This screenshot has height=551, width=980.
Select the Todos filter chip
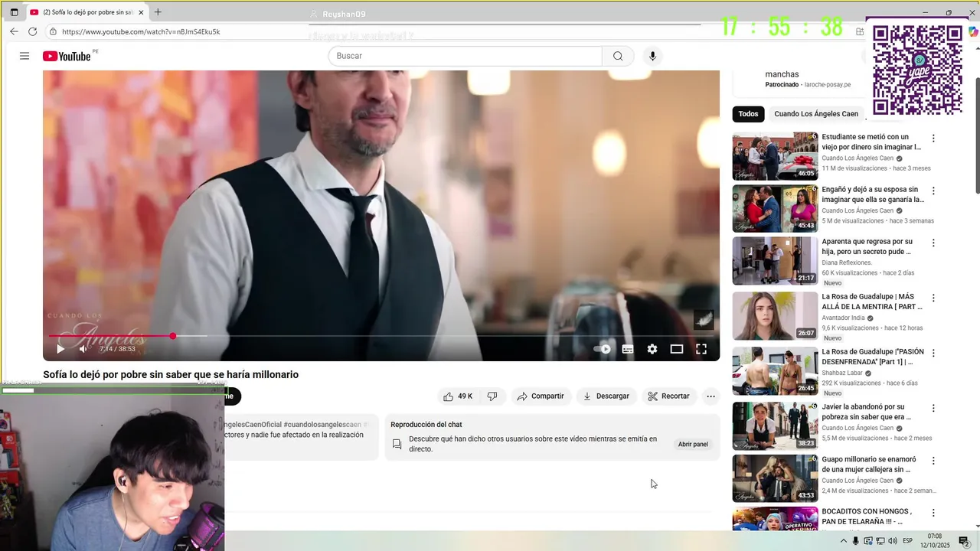tap(748, 114)
